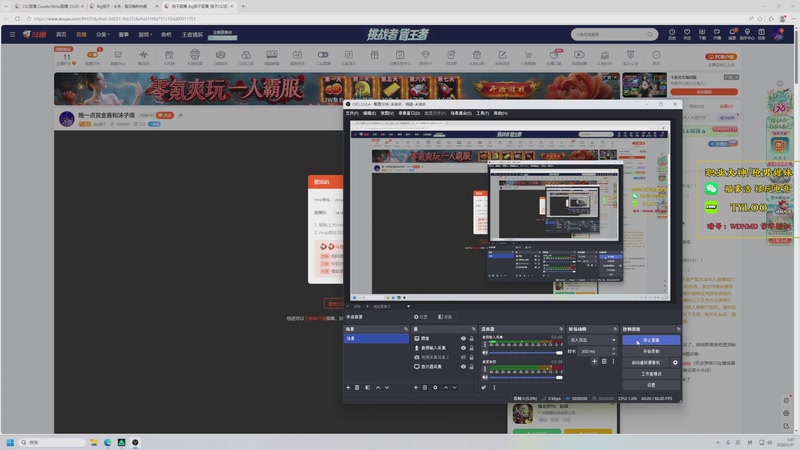This screenshot has width=800, height=450.
Task: Open the 编辑(E) menu in OBS
Action: [369, 113]
